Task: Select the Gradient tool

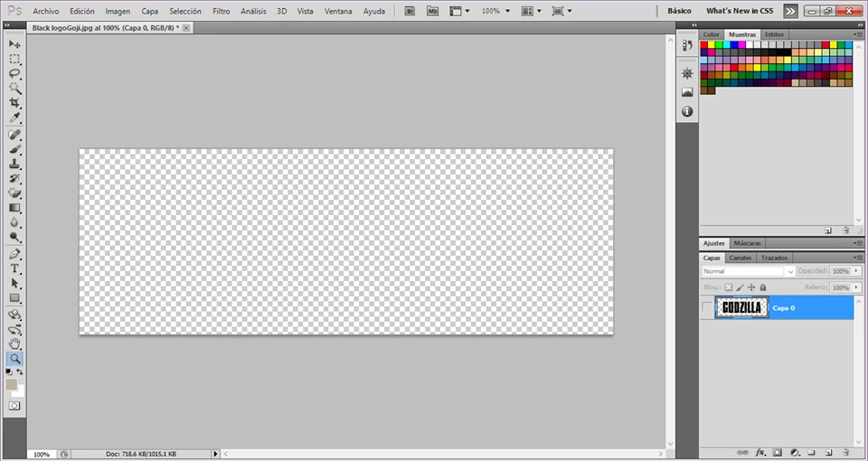Action: pyautogui.click(x=14, y=208)
